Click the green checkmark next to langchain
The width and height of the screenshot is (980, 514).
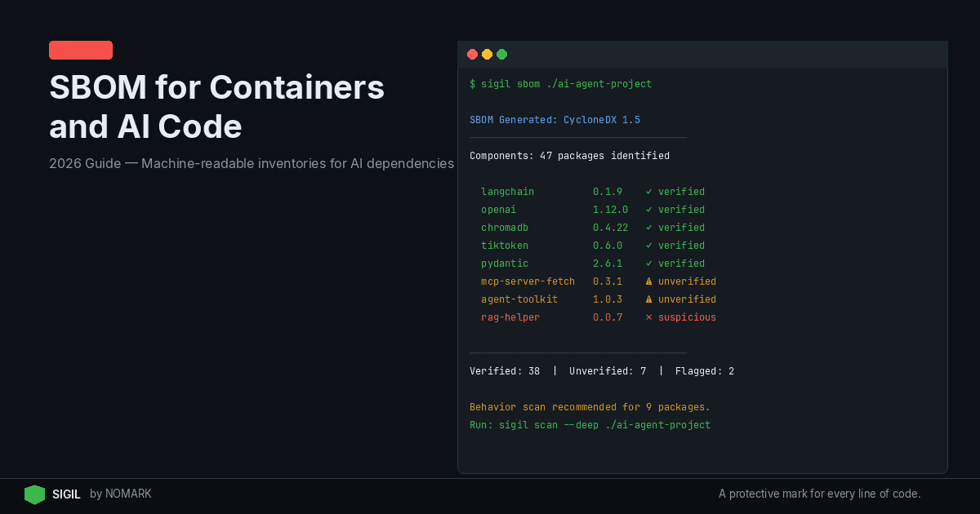[649, 191]
